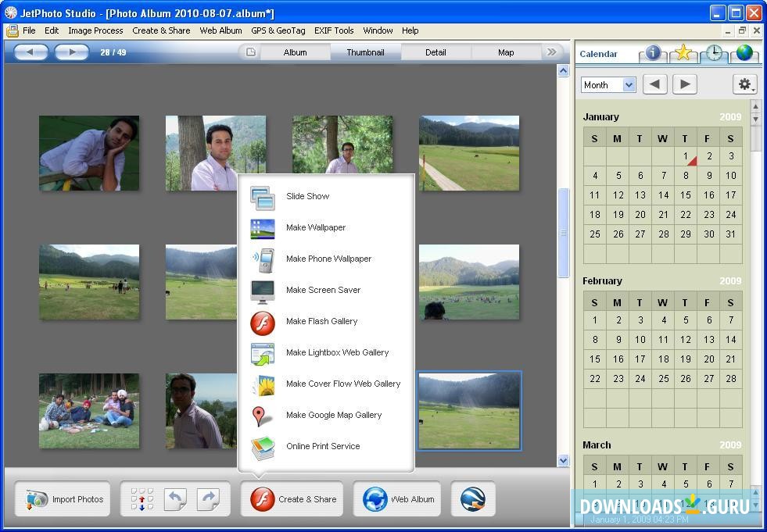Click the Web Album button
767x532 pixels.
click(399, 499)
